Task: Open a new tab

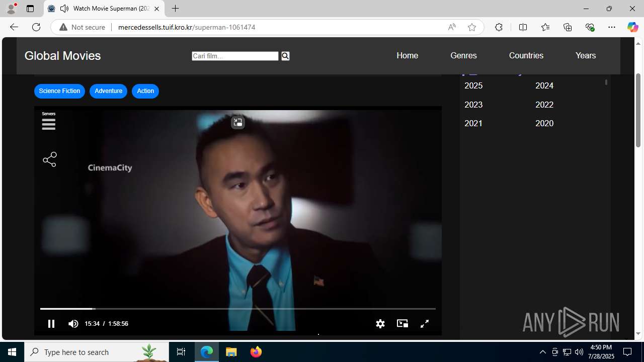Action: [x=175, y=9]
